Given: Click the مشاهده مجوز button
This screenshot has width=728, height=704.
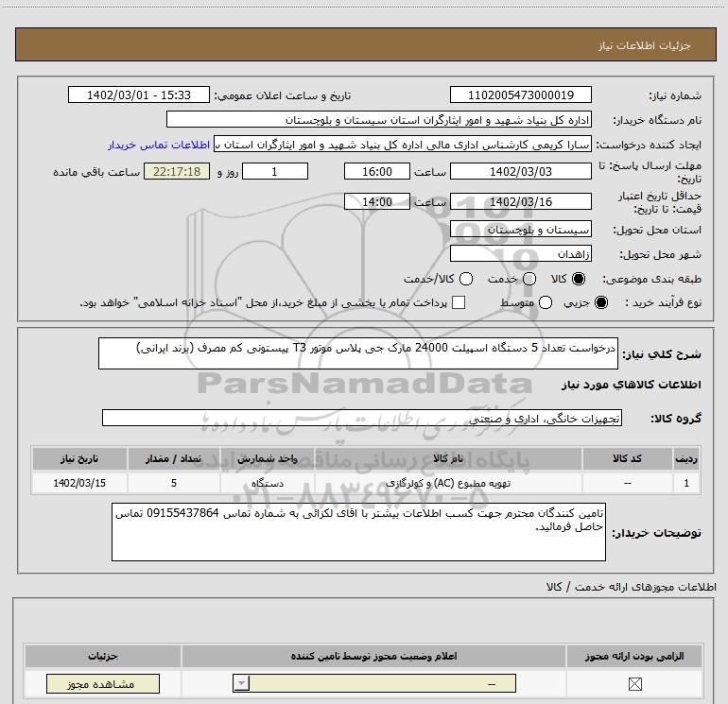Looking at the screenshot, I should 103,683.
